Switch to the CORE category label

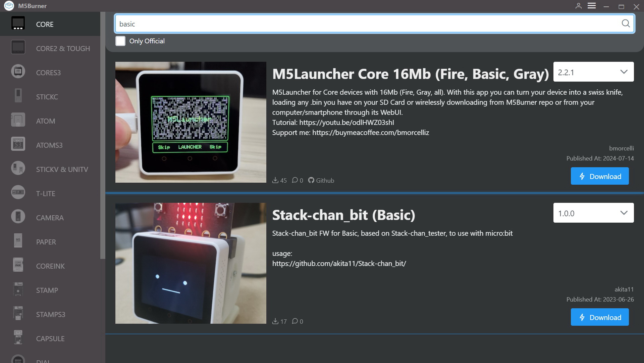(45, 24)
